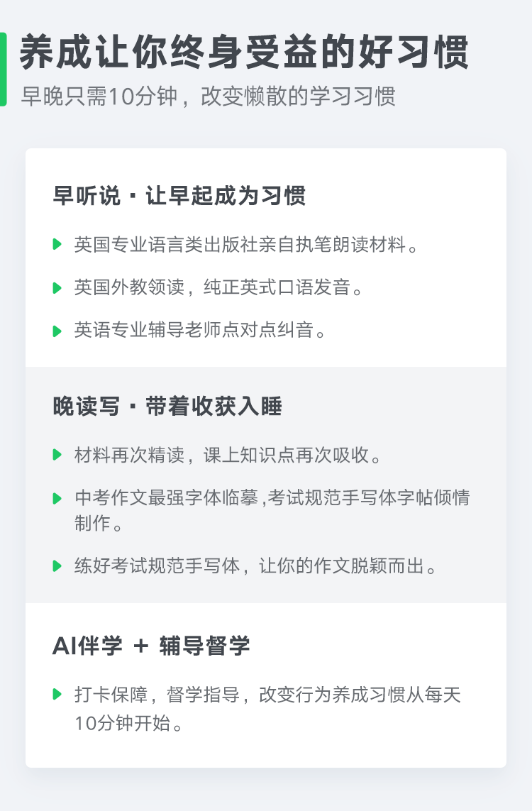
Task: Click text 材料再次精读，课上知识点再次吸收
Action: coord(222,455)
